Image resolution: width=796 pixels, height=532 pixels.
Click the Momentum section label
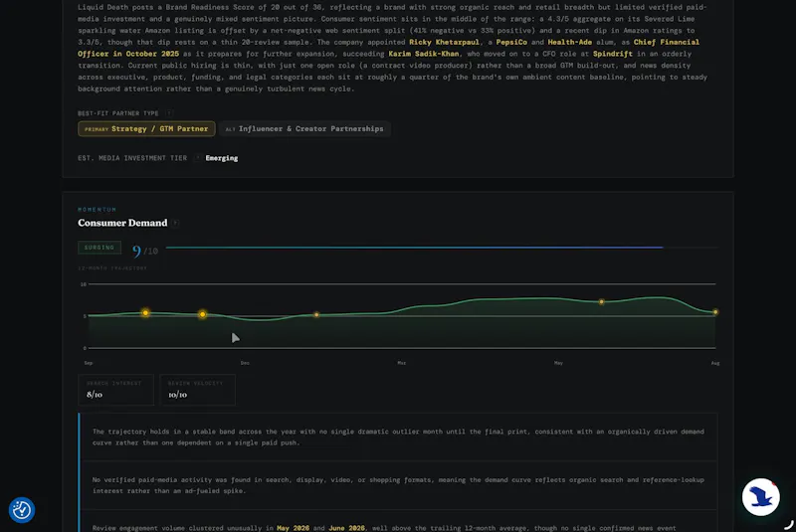97,210
